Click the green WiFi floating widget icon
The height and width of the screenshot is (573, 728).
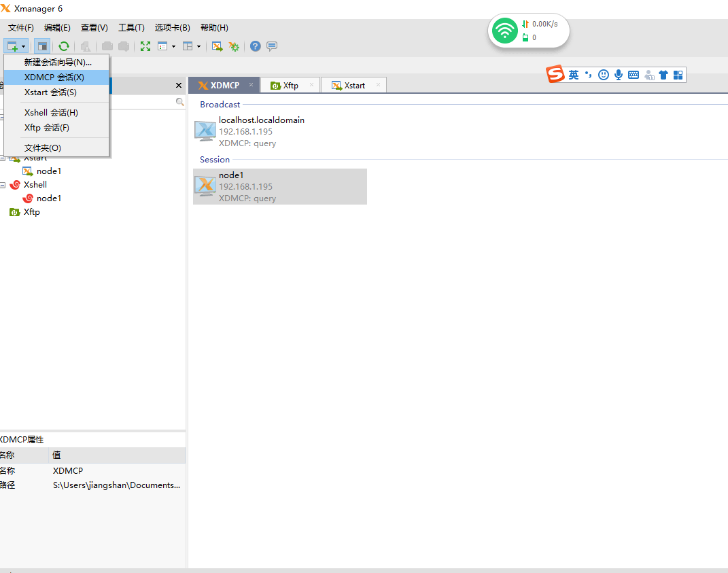point(504,31)
